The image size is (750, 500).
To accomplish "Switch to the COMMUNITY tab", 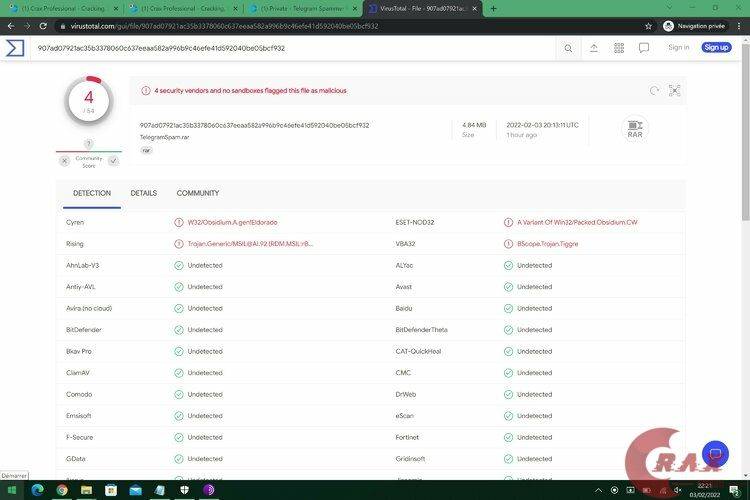I will (x=198, y=193).
